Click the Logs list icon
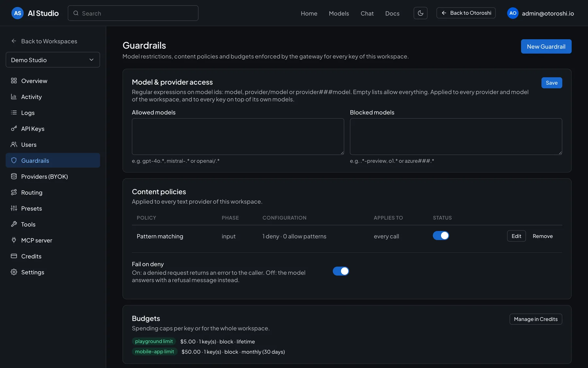This screenshot has width=588, height=368. (x=14, y=113)
